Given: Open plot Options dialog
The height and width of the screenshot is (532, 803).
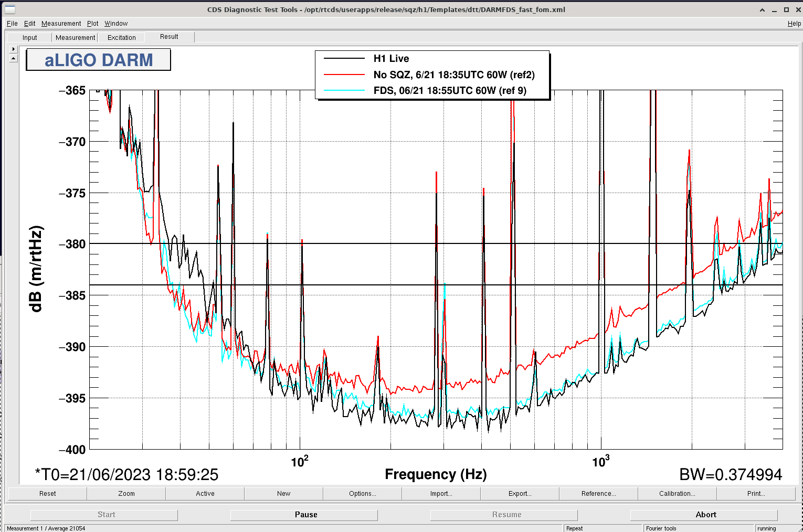Looking at the screenshot, I should (362, 494).
